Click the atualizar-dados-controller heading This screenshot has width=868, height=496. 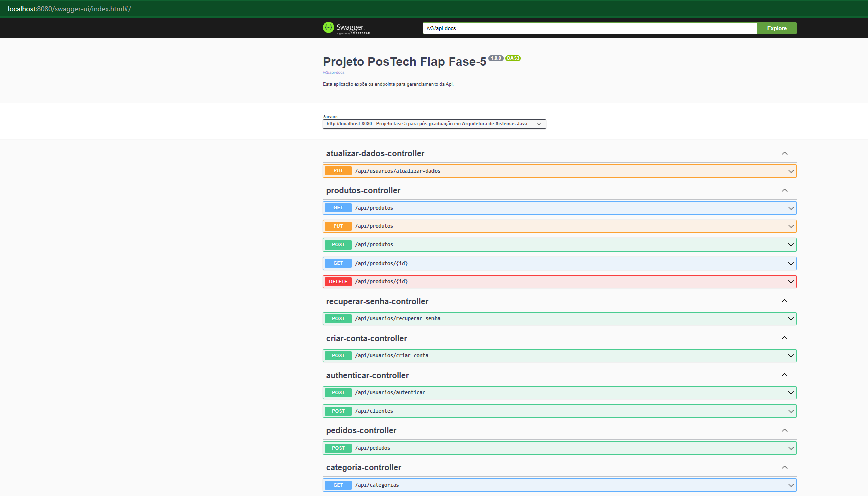pyautogui.click(x=375, y=153)
